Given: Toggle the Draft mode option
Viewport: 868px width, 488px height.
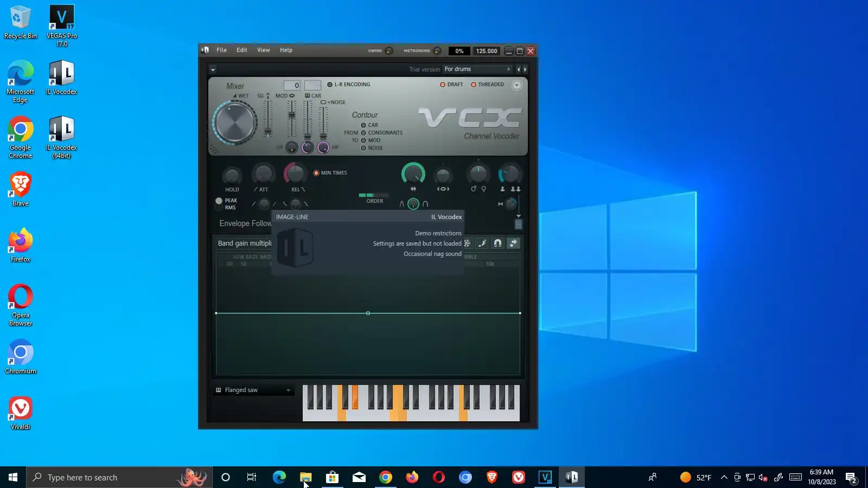Looking at the screenshot, I should [x=451, y=85].
